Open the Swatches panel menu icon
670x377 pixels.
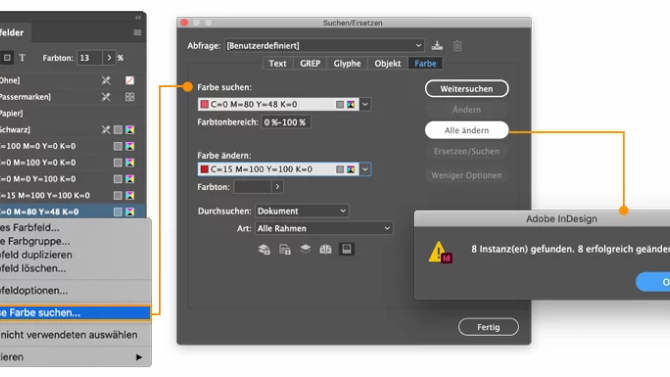(137, 32)
